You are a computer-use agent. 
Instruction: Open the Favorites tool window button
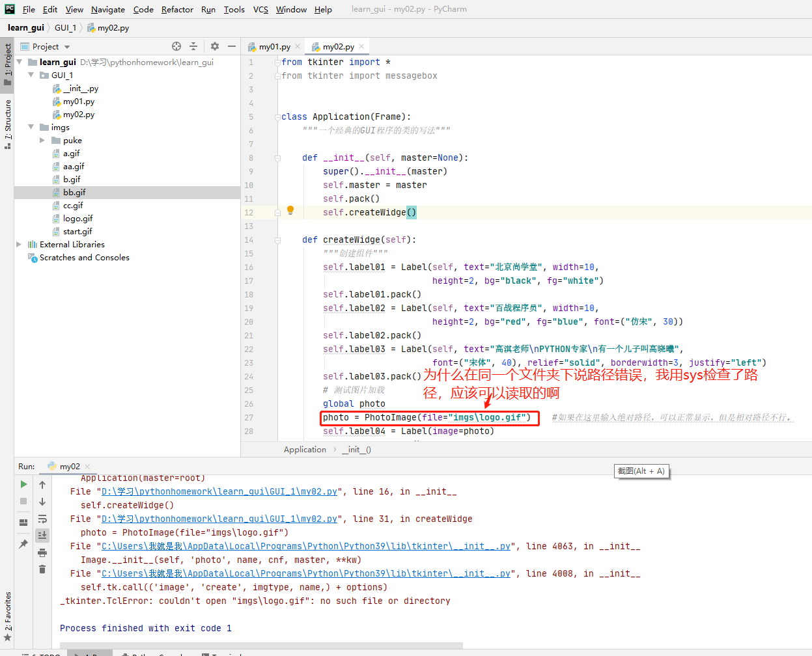8,617
